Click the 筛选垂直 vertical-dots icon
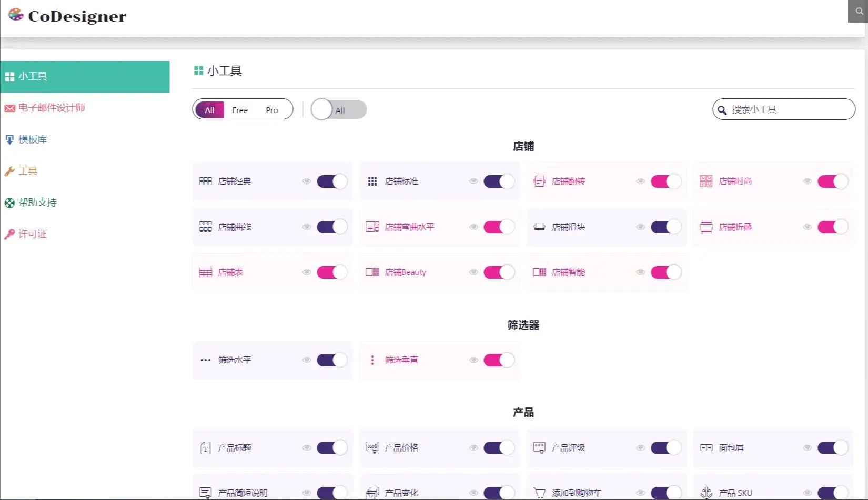This screenshot has height=500, width=868. tap(372, 360)
